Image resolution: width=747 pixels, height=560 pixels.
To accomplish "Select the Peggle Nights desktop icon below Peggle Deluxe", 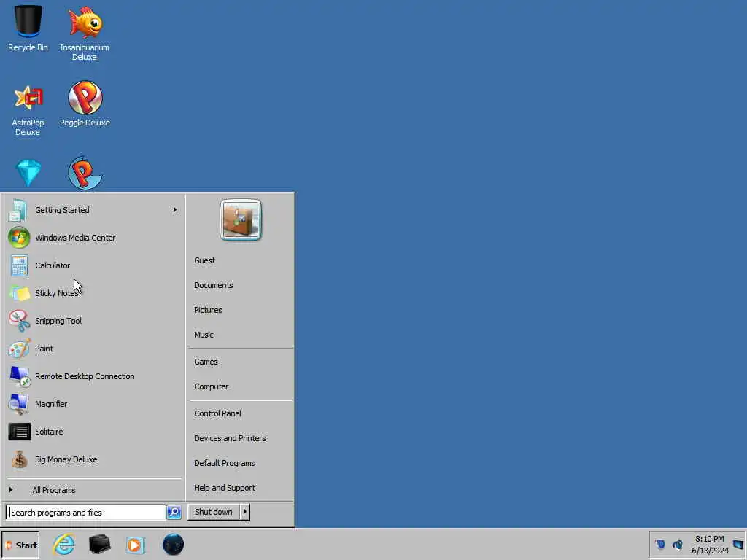I will [x=85, y=173].
